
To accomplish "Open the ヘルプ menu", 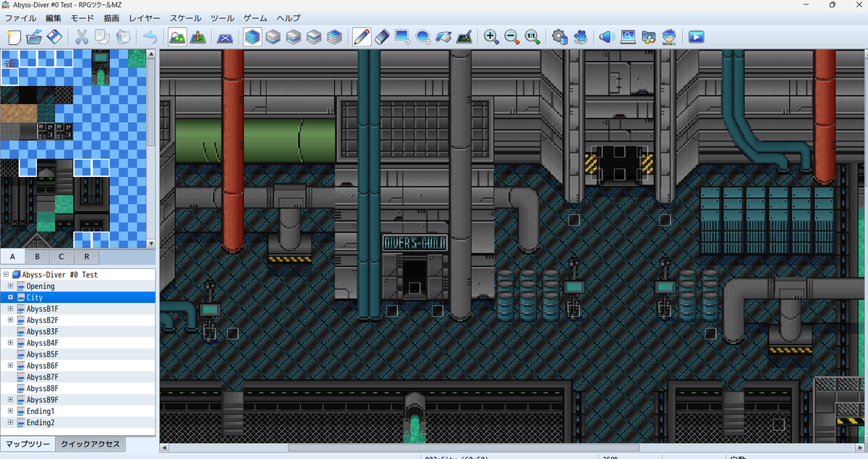I will click(289, 18).
